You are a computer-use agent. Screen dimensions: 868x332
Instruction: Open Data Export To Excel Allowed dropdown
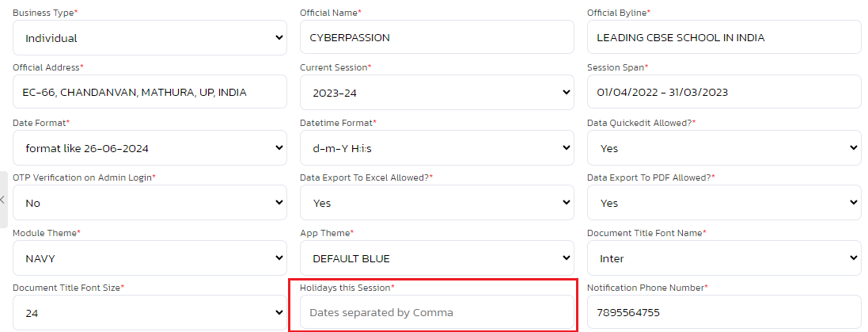[437, 203]
